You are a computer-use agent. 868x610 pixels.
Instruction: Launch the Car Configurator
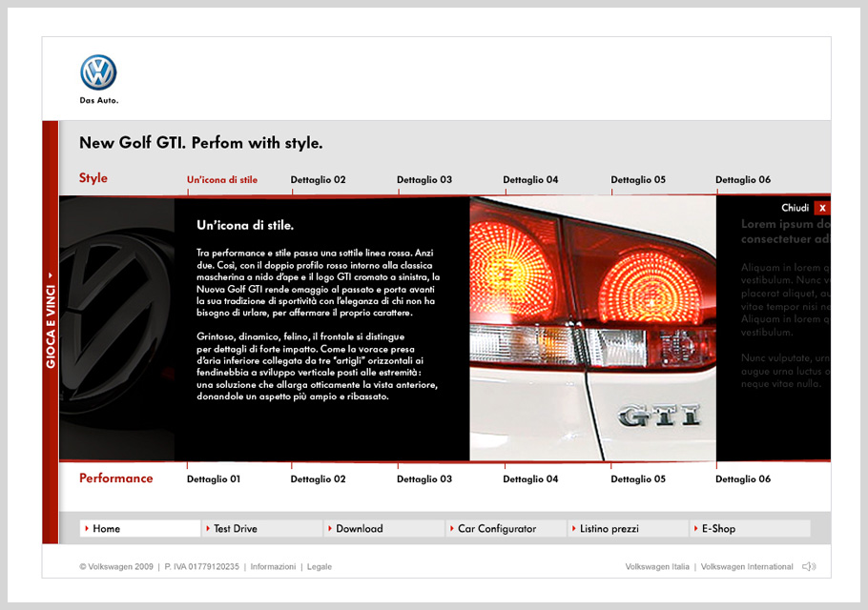pos(506,529)
